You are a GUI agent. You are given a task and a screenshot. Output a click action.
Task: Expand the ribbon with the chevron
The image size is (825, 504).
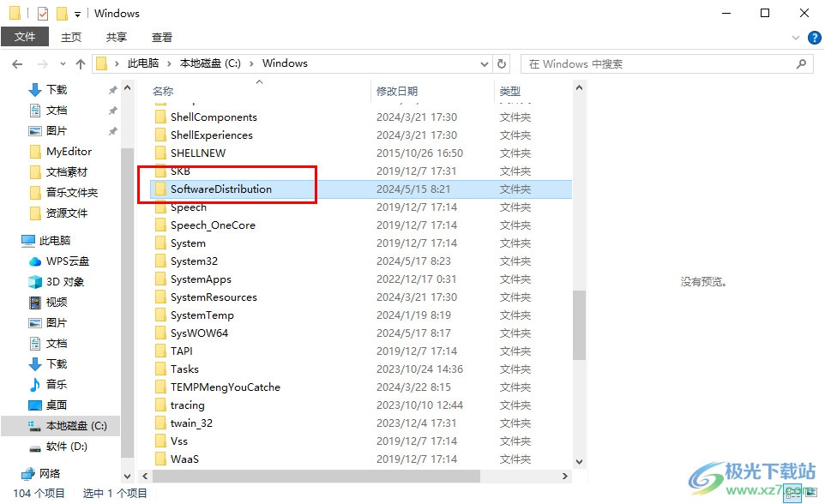coord(796,38)
